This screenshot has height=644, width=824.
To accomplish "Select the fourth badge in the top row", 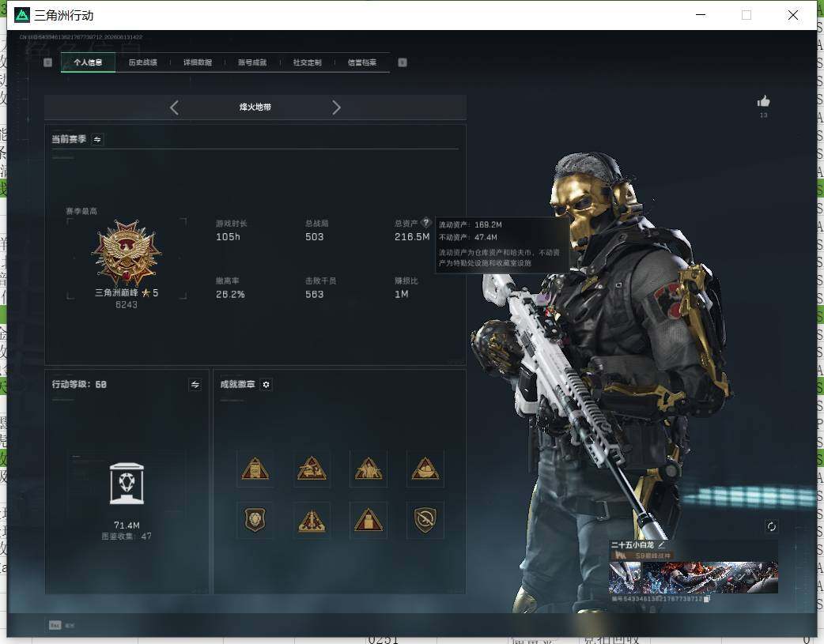I will (425, 469).
